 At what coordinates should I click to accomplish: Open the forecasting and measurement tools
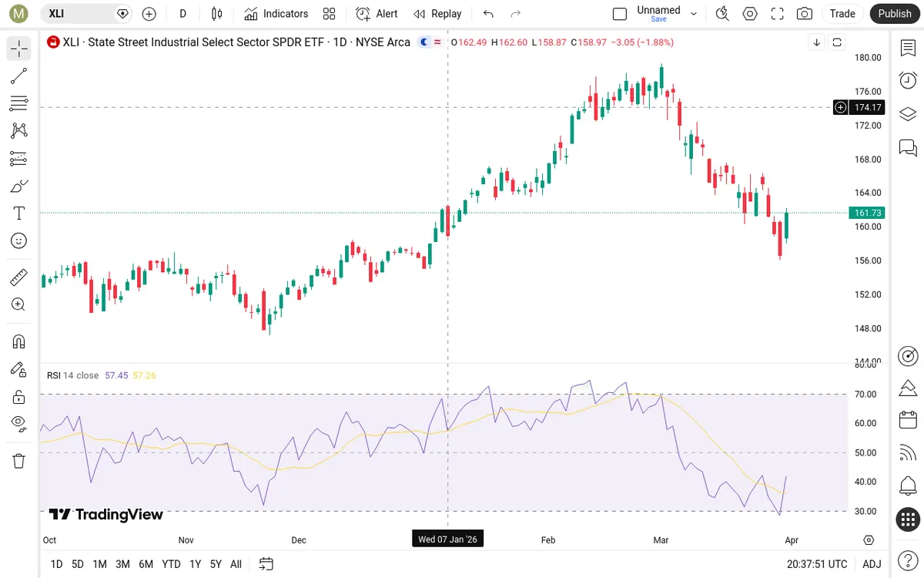[19, 159]
